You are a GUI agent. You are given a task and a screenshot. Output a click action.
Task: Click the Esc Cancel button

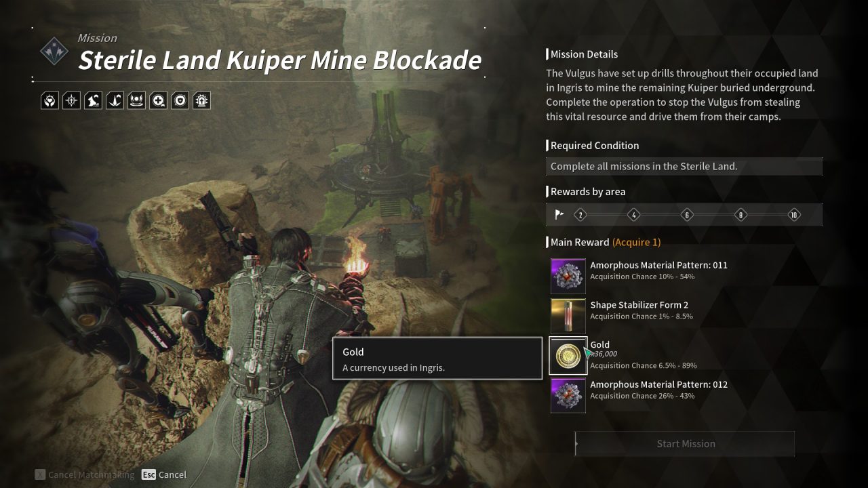[x=164, y=474]
